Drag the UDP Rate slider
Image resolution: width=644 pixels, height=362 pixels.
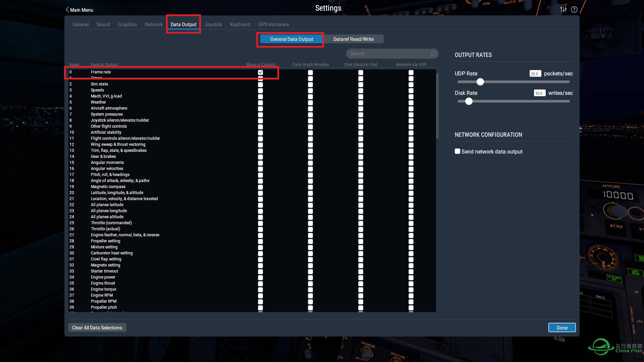click(x=479, y=82)
